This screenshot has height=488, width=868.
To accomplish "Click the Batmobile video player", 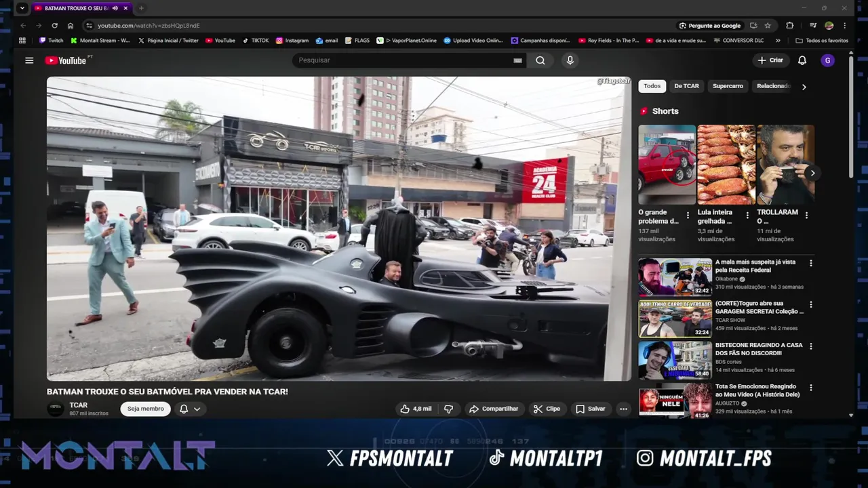I will 339,228.
